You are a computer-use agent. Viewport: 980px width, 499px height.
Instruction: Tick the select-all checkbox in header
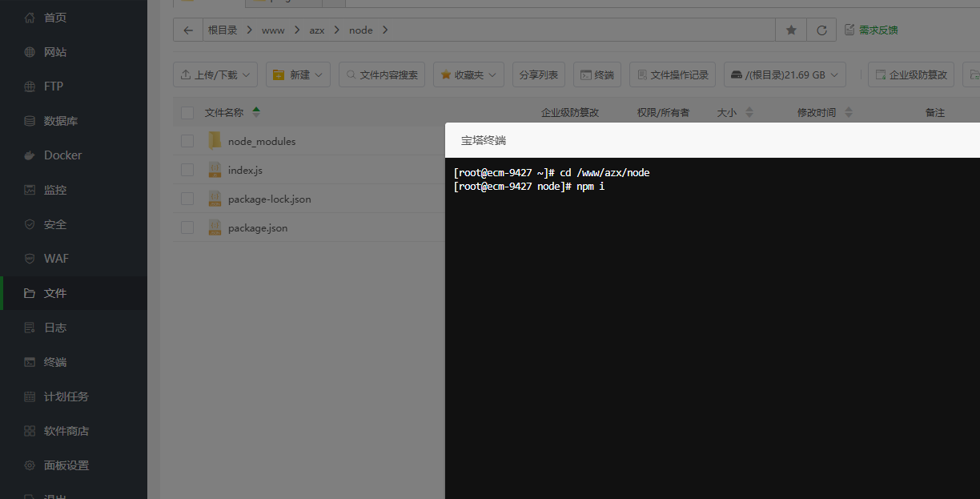point(187,113)
